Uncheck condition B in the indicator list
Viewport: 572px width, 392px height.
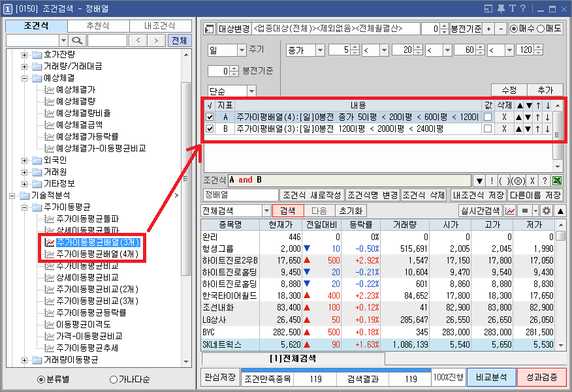point(210,128)
